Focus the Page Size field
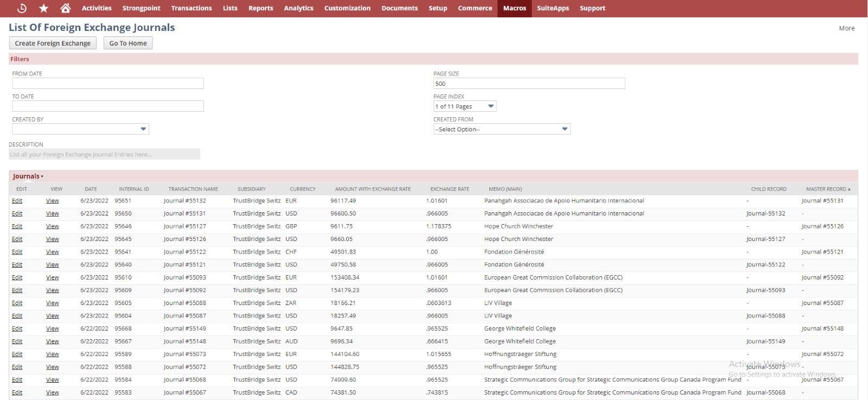This screenshot has width=868, height=400. (529, 84)
